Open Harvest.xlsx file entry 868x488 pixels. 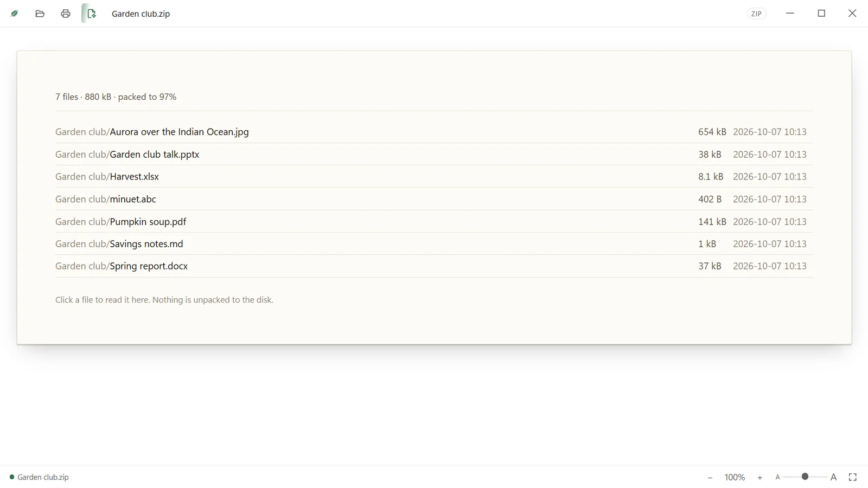434,176
